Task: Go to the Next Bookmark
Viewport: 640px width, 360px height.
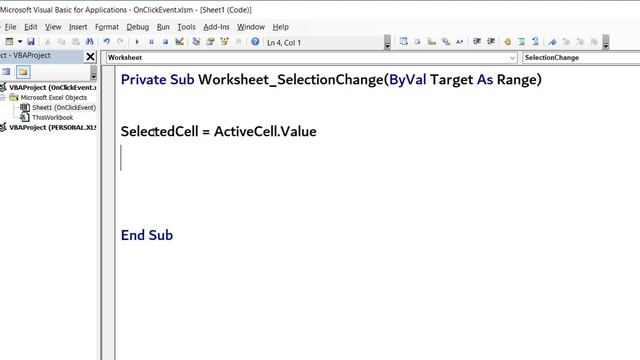Action: click(566, 42)
